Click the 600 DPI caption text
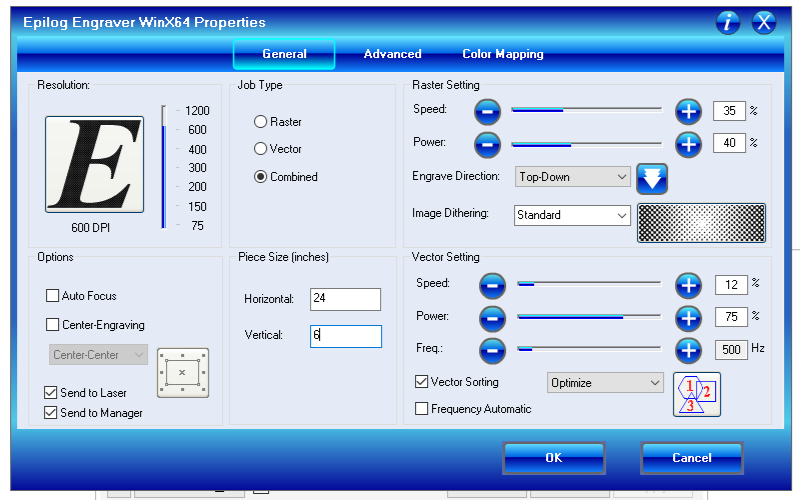Image resolution: width=800 pixels, height=500 pixels. tap(90, 228)
